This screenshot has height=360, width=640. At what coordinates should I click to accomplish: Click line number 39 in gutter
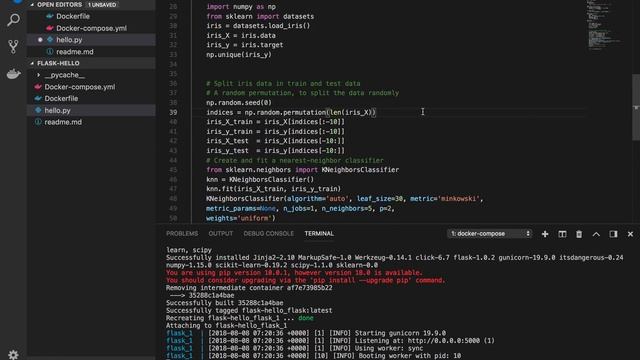tap(173, 112)
